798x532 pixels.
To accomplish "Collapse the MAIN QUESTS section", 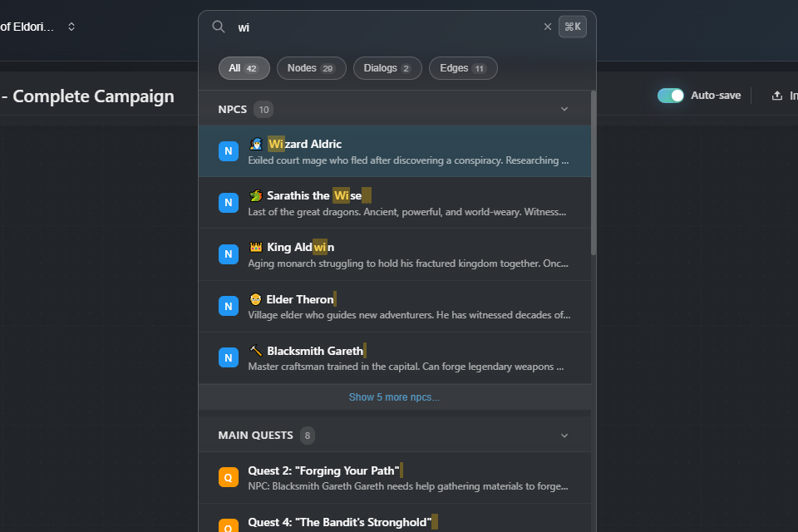I will (x=564, y=435).
